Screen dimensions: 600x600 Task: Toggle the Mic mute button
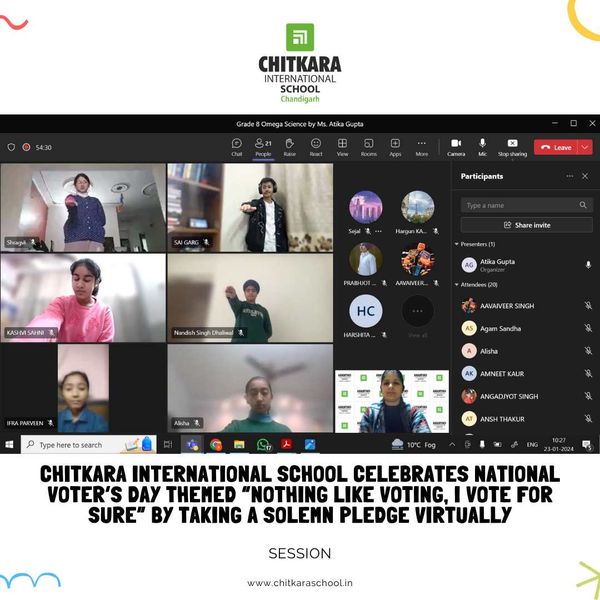[x=483, y=147]
